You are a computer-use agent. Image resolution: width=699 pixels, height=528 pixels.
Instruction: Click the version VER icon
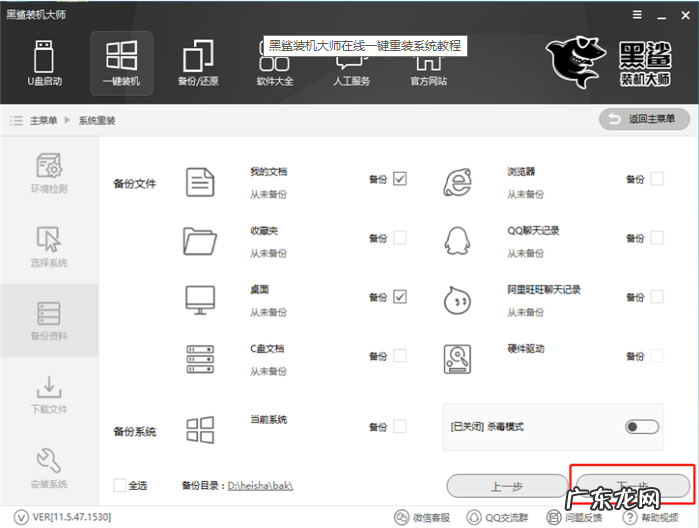pyautogui.click(x=21, y=517)
